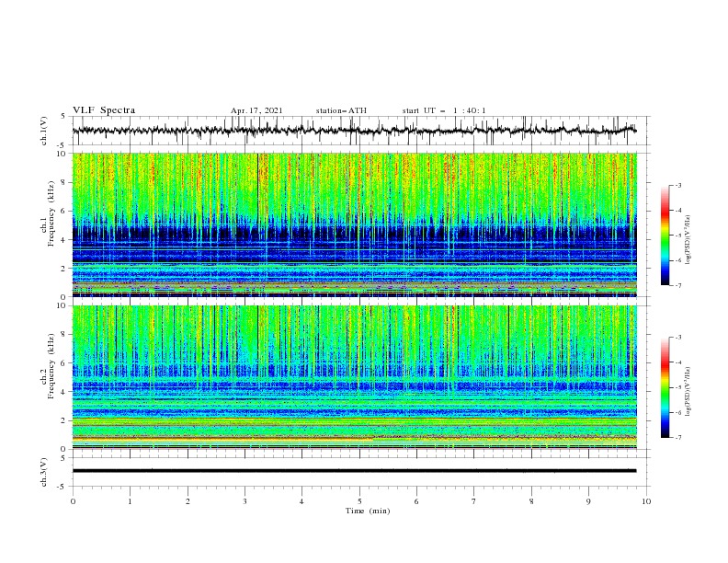This screenshot has height=563, width=728.
Task: Click the 'ch.3(V)' axis label
Action: 44,472
